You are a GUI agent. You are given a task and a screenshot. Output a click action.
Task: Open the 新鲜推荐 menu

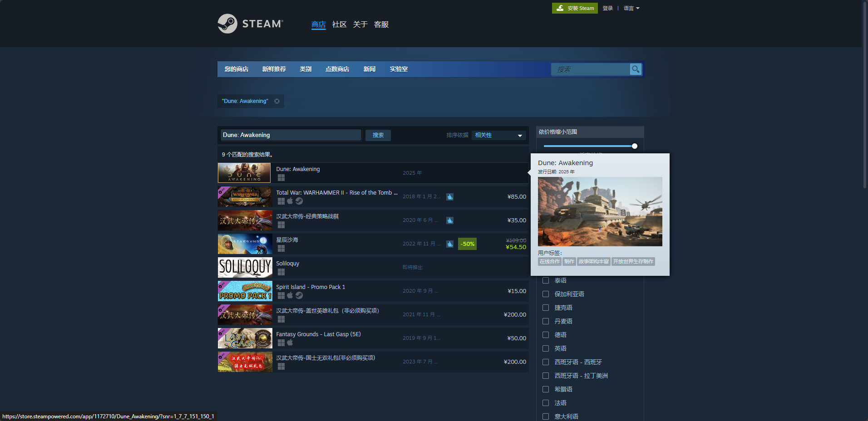(x=274, y=69)
